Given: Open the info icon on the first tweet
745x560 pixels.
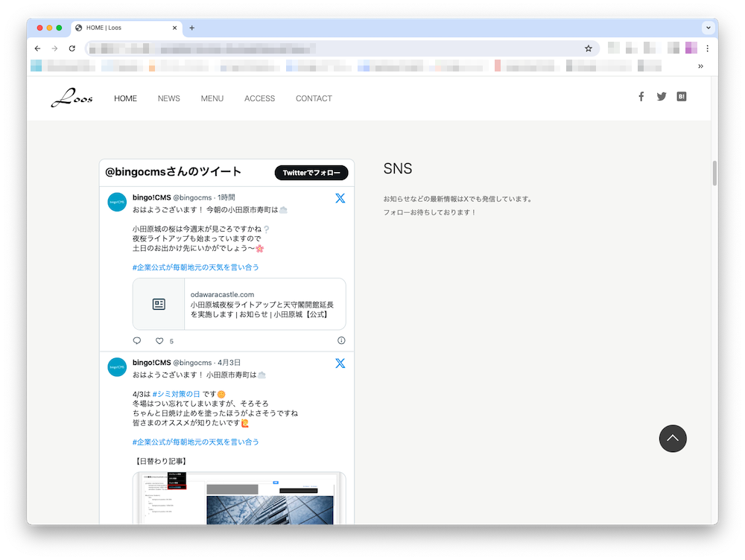Looking at the screenshot, I should (x=341, y=340).
